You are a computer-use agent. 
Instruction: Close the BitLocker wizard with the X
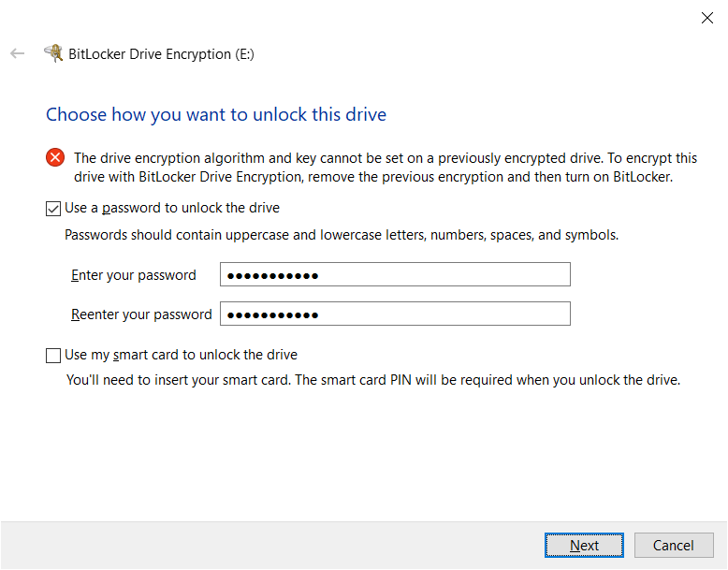coord(707,18)
